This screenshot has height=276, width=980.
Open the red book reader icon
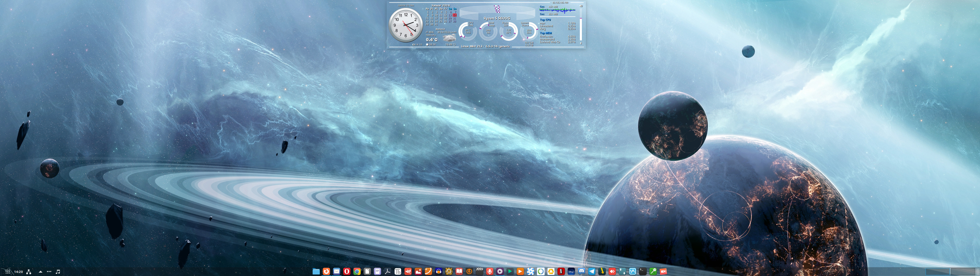click(x=459, y=271)
